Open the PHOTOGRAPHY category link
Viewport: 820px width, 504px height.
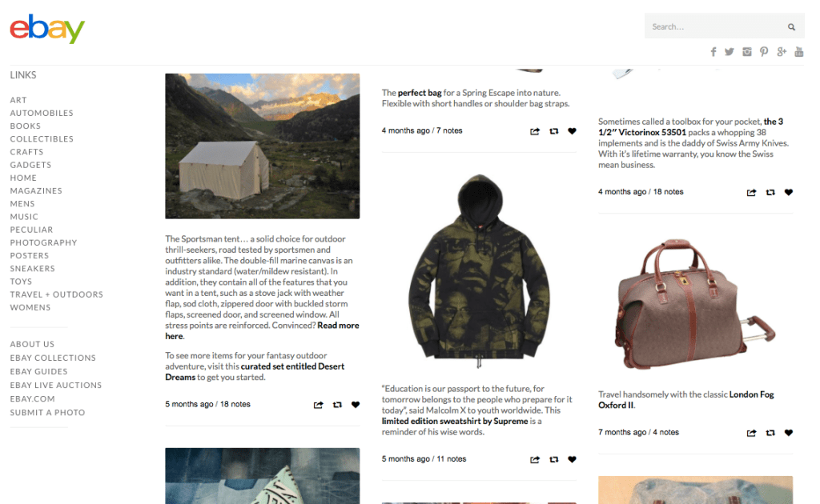(43, 242)
